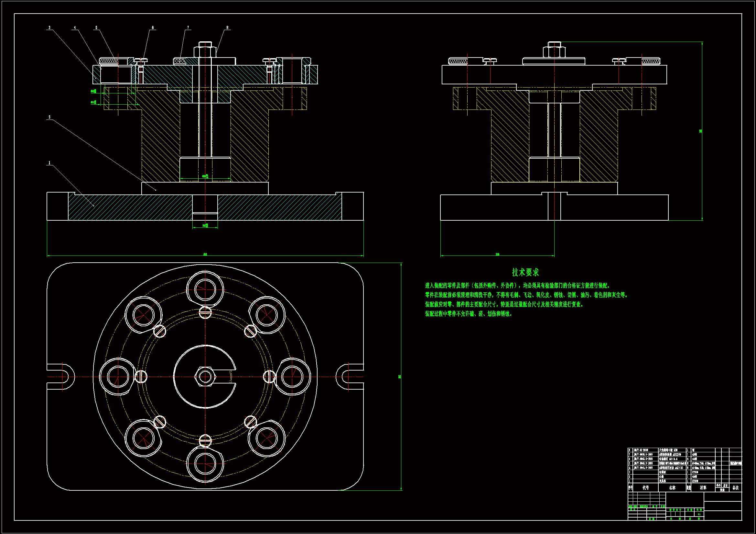Click the bottom drill bushing circle in the top view
Viewport: 756px width, 534px height.
pos(205,464)
